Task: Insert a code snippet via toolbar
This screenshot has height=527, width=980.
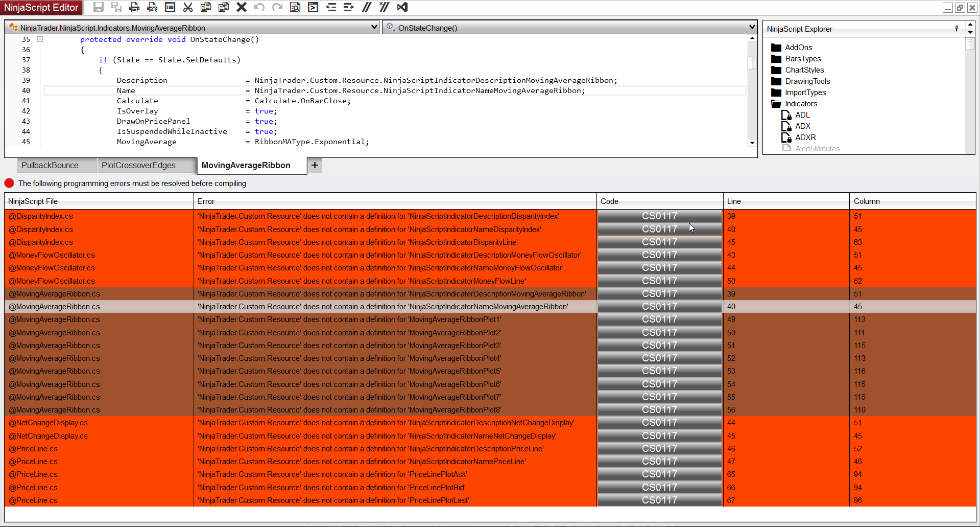Action: coord(313,7)
